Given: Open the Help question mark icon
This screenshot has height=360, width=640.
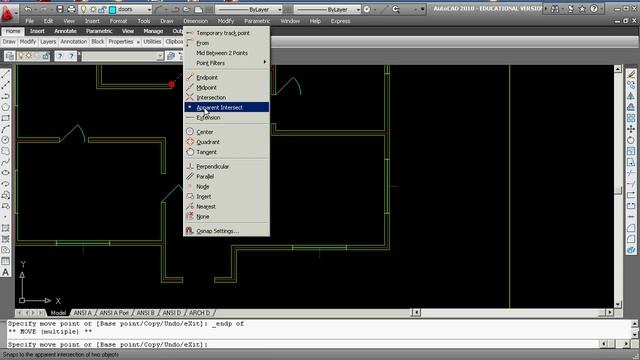Looking at the screenshot, I should coord(594,9).
